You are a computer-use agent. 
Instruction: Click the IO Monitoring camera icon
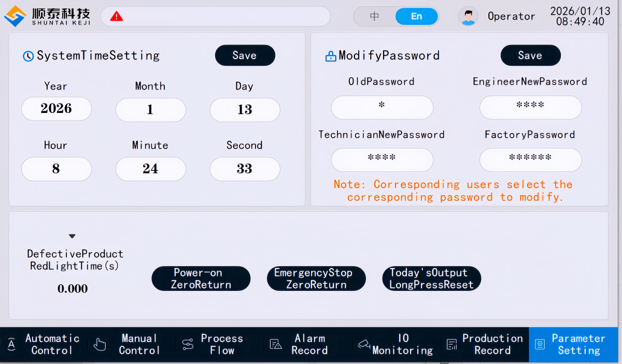coord(364,344)
